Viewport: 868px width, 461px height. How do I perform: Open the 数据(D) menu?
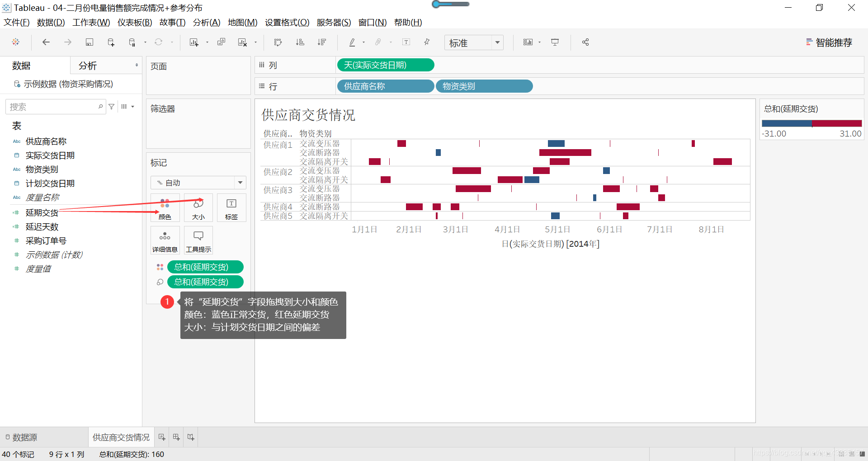click(x=51, y=22)
